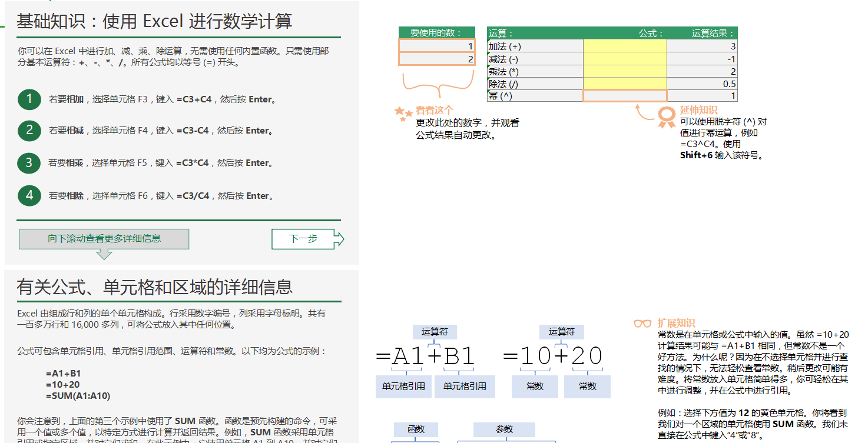Click the award ribbon icon beside 延伸知识

pos(667,117)
